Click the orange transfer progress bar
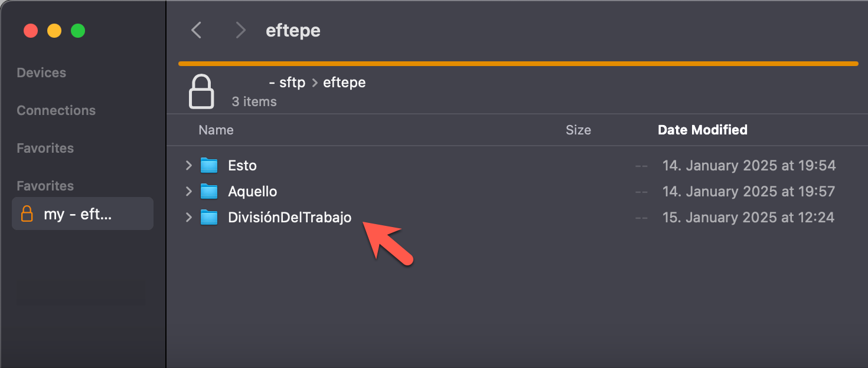The image size is (868, 368). click(x=518, y=63)
